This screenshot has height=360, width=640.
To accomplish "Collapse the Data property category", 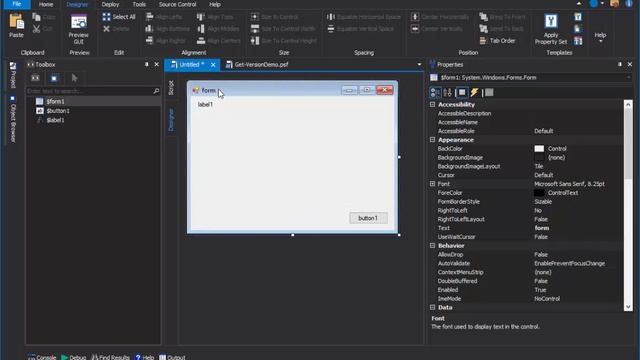I will pyautogui.click(x=432, y=307).
